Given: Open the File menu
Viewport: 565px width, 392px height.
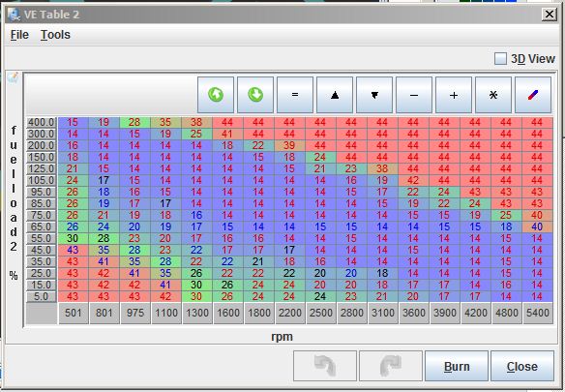Looking at the screenshot, I should click(19, 35).
